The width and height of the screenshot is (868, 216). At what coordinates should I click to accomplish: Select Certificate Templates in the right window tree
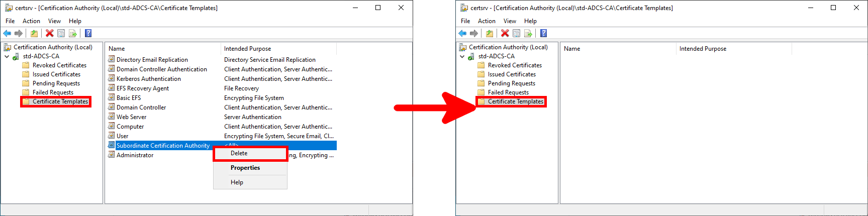tap(516, 101)
